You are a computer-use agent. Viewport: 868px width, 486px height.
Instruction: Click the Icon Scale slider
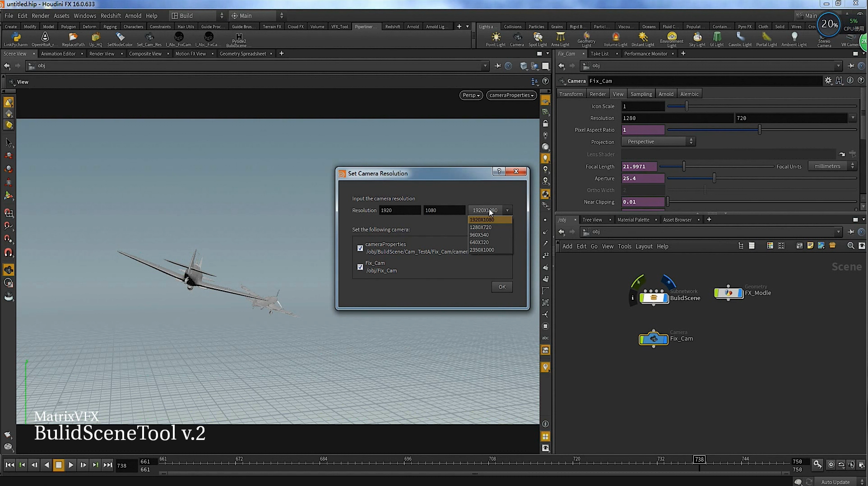[762, 106]
